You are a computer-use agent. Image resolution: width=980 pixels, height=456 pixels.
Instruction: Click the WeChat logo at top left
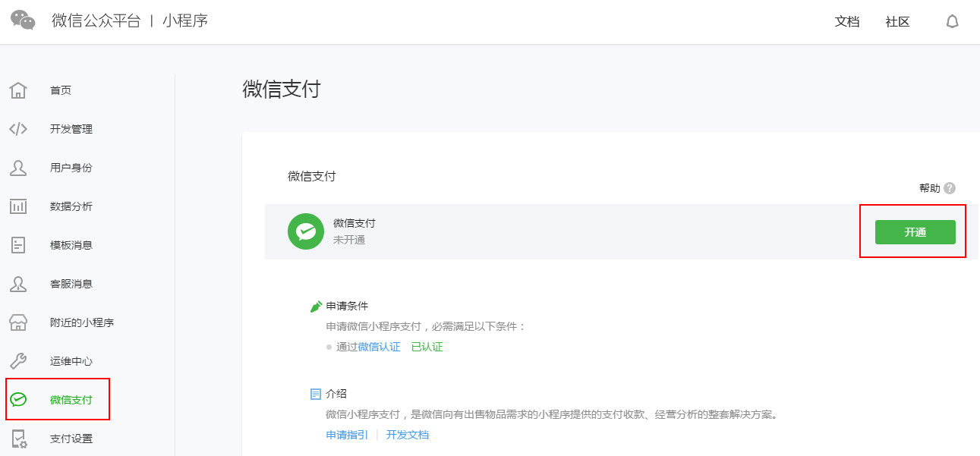[x=23, y=20]
